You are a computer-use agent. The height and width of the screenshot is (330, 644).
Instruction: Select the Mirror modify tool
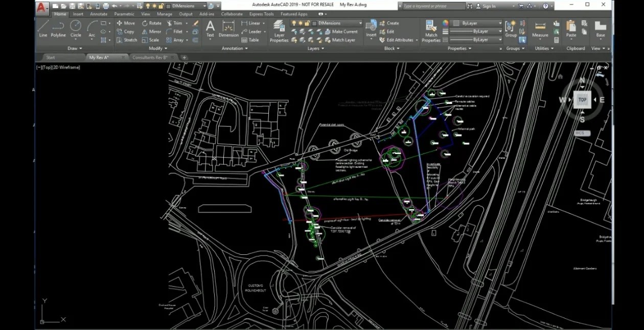(x=152, y=31)
